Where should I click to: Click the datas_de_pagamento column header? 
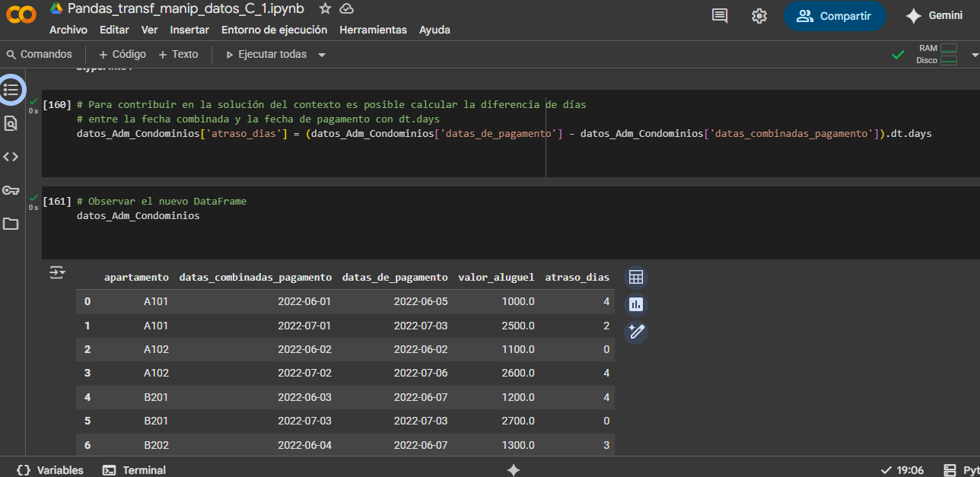pyautogui.click(x=395, y=278)
